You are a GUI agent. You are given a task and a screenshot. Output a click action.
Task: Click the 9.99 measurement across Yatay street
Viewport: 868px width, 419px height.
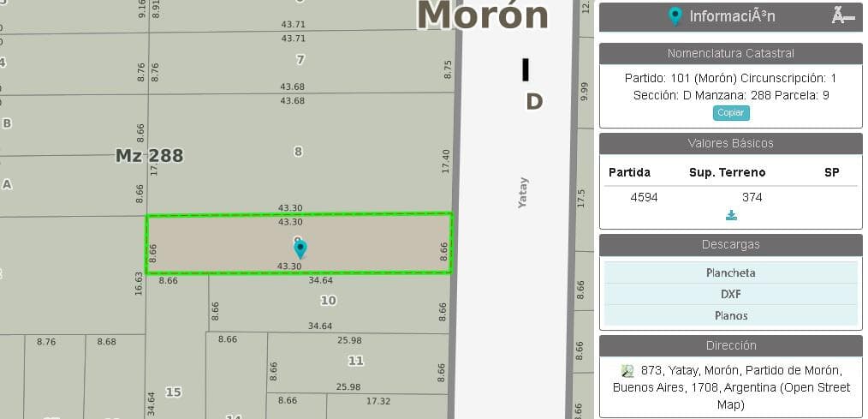point(583,91)
